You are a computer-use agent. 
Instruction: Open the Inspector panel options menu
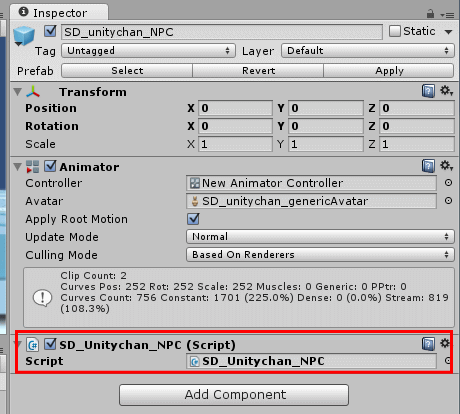click(448, 15)
